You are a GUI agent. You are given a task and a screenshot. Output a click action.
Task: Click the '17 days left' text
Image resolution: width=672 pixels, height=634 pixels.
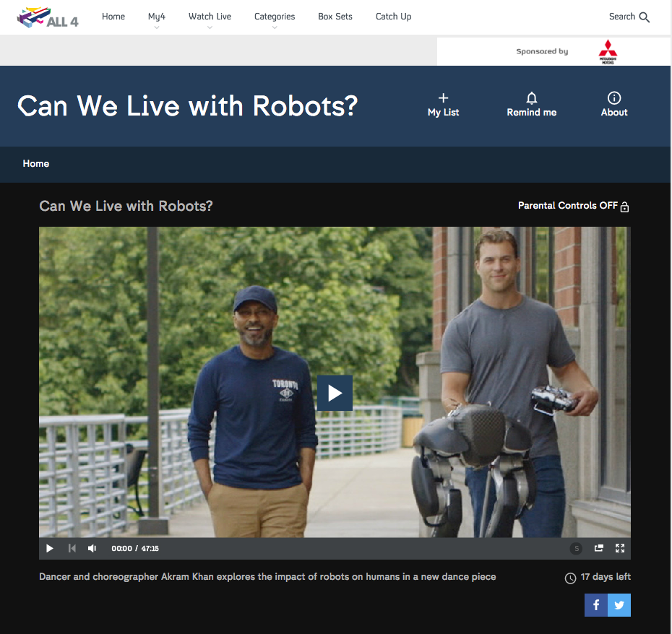coord(606,577)
